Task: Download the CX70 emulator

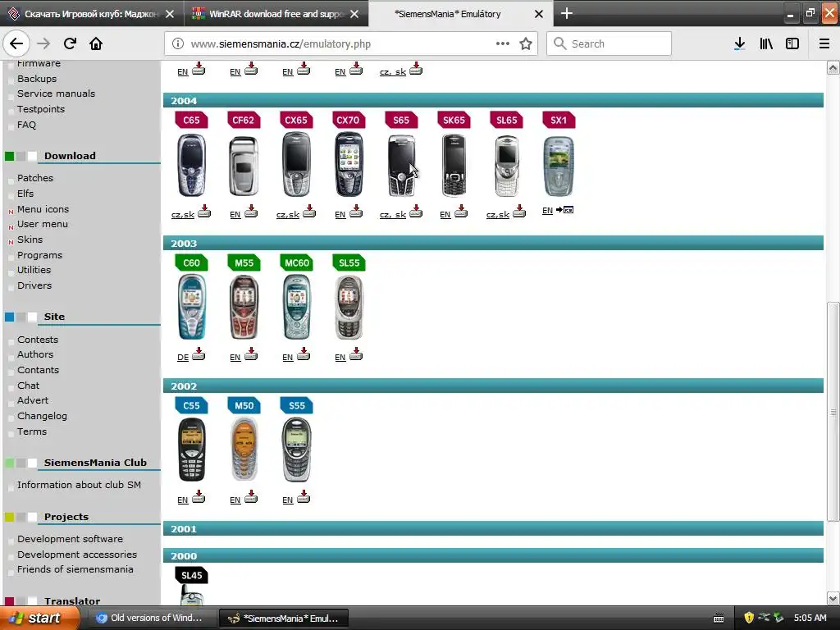Action: 356,211
